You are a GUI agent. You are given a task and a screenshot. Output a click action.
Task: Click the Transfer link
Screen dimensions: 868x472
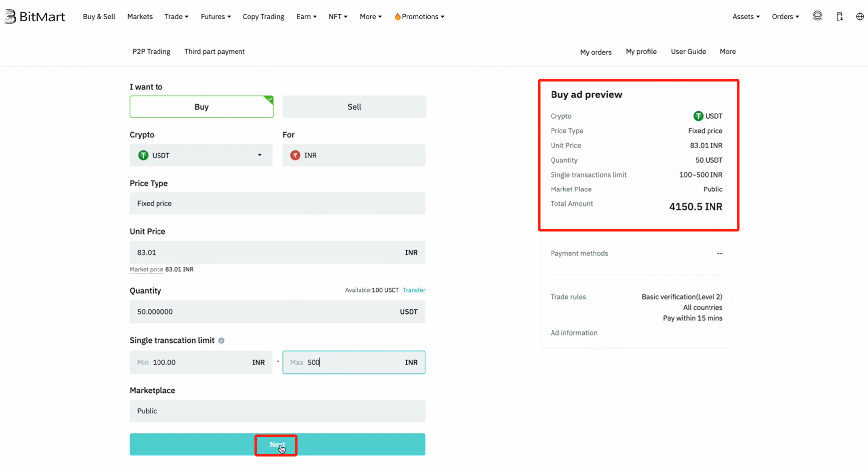click(x=414, y=290)
